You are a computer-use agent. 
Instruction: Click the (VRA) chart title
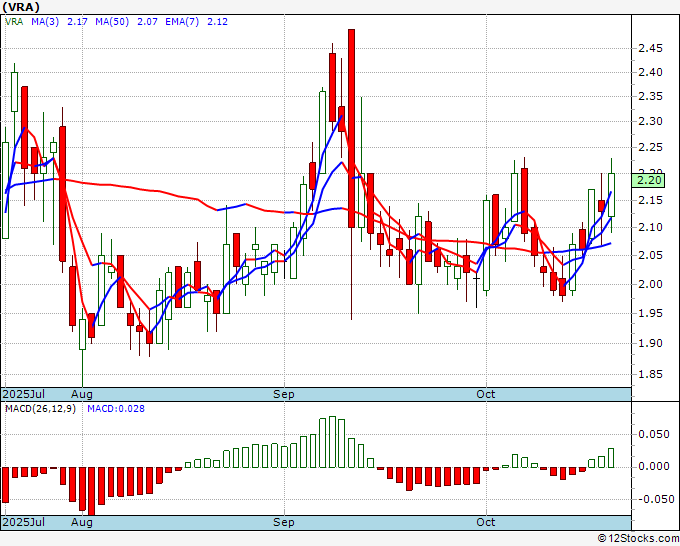21,7
